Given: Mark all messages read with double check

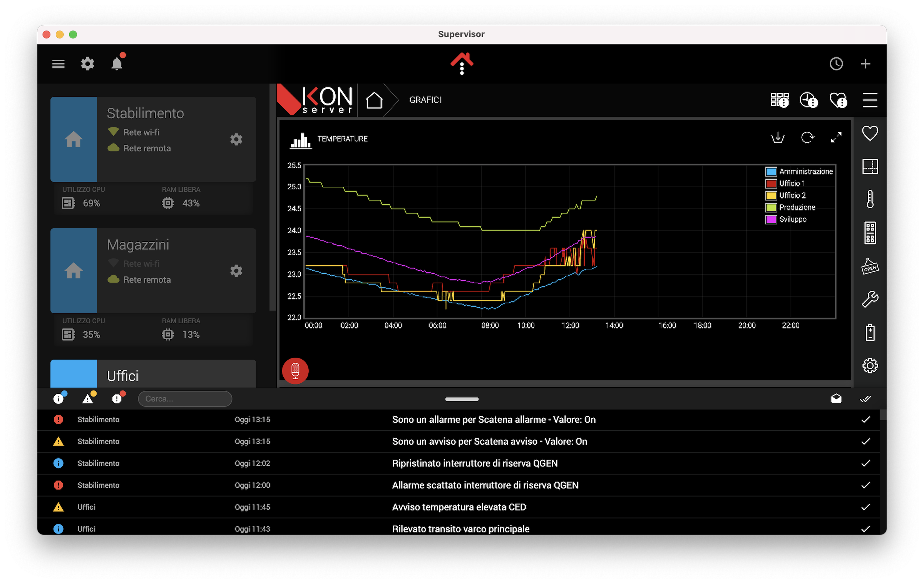Looking at the screenshot, I should tap(865, 399).
